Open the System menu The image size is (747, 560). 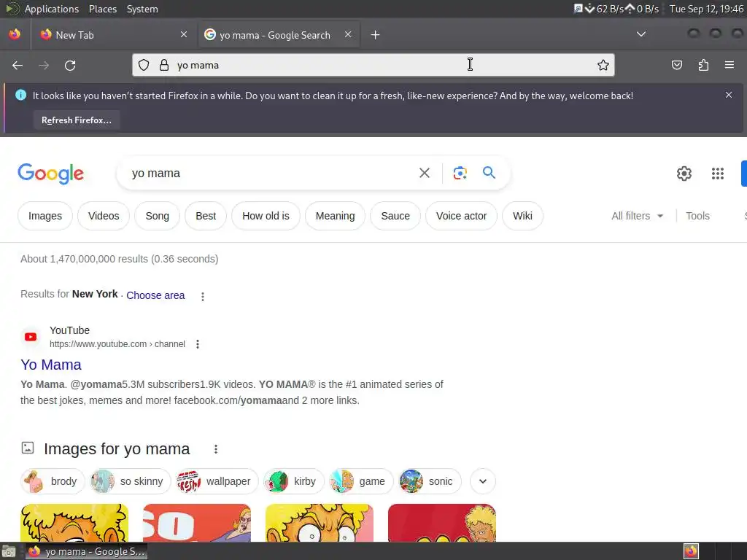(142, 9)
